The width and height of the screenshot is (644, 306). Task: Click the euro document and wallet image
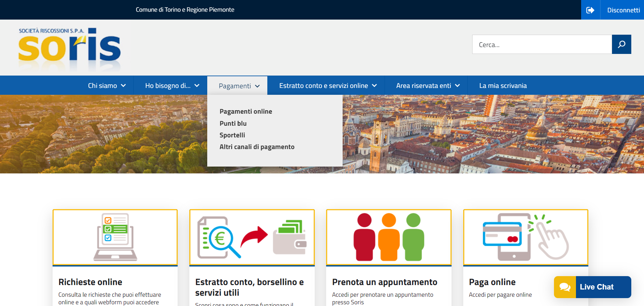[x=252, y=237]
